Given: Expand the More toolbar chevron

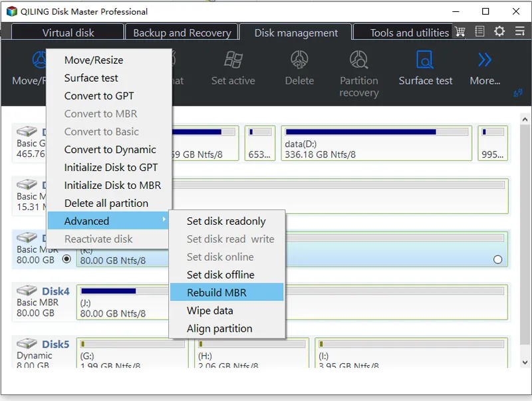Looking at the screenshot, I should tap(485, 61).
